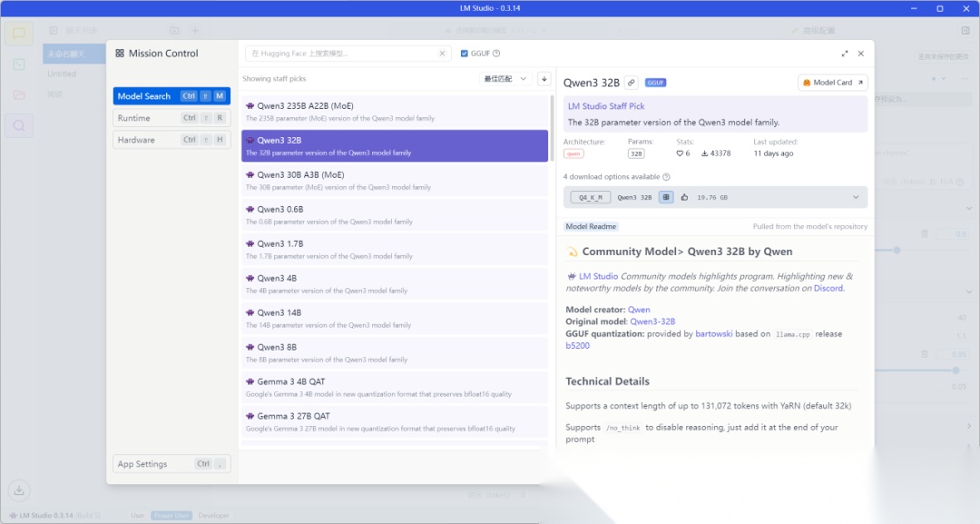Adjust the upper slider in background panel
The image size is (980, 524).
tap(897, 250)
